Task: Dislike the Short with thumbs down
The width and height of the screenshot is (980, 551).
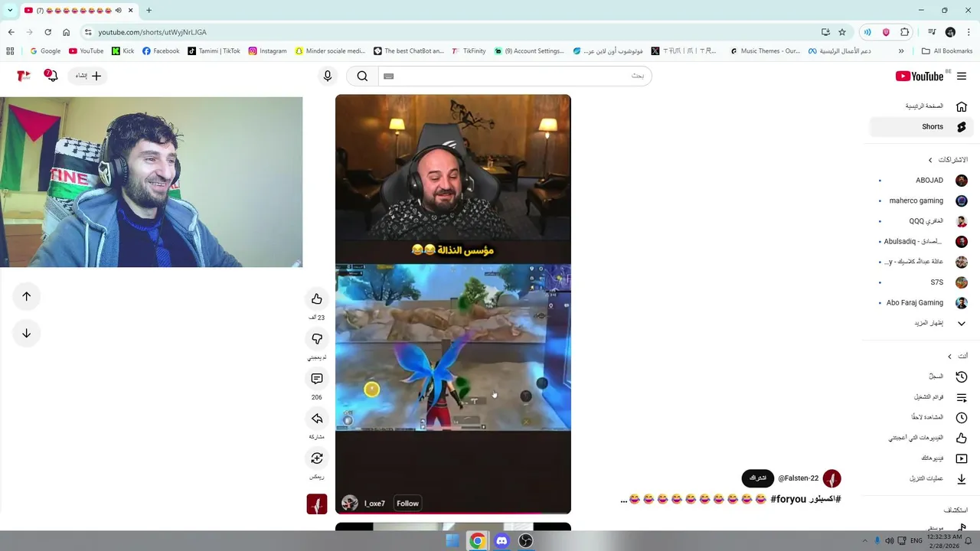Action: (317, 339)
